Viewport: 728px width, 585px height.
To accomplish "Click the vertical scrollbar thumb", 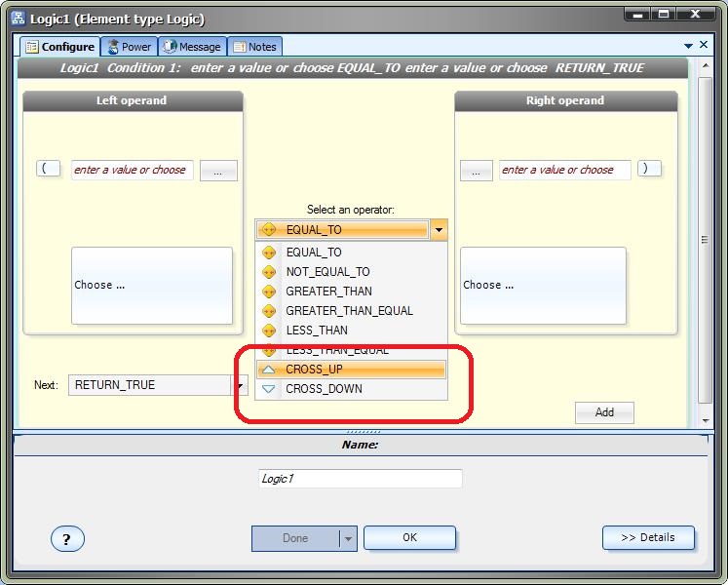I will [706, 240].
